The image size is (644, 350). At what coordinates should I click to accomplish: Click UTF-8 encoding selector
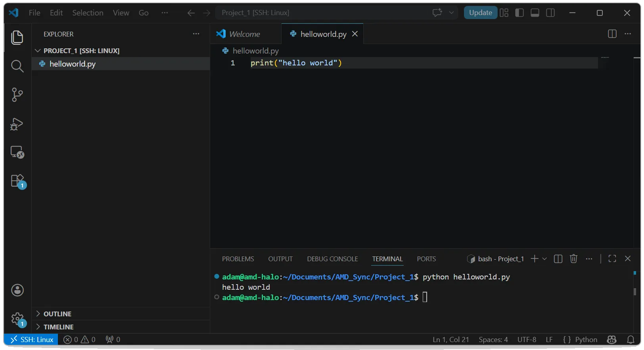[x=527, y=340]
